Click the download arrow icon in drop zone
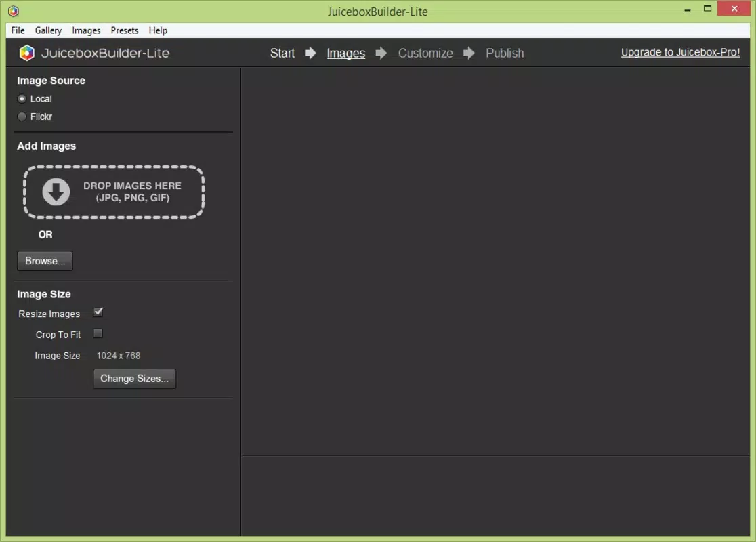Screen dimensions: 756x542 (56, 192)
